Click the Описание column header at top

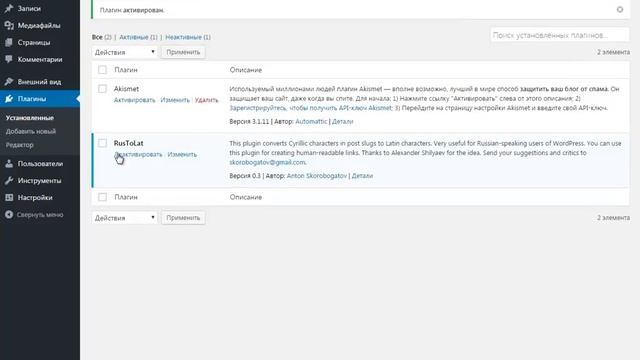pos(246,70)
